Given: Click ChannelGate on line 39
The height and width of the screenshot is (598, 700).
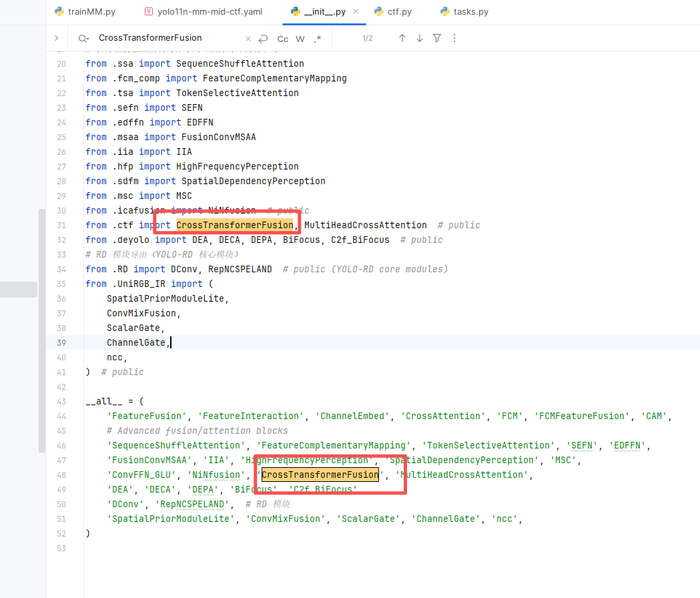Looking at the screenshot, I should pos(136,342).
